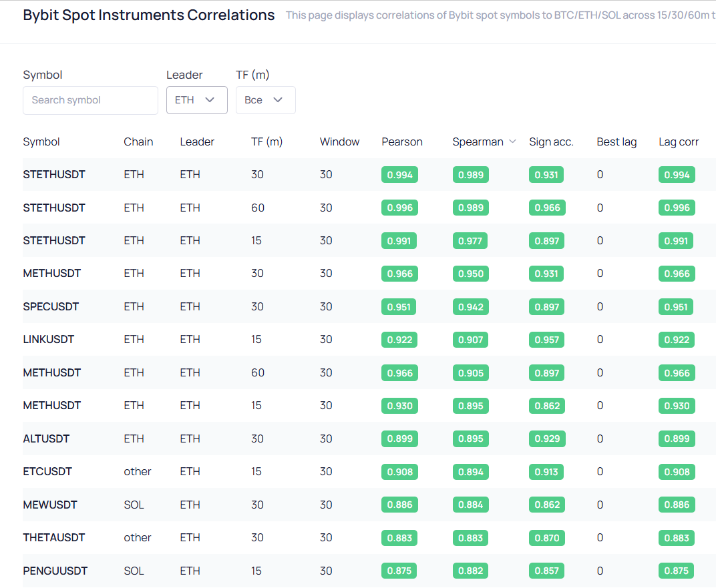Click the ALTUSDT symbol
Viewport: 716px width, 588px height.
point(46,438)
